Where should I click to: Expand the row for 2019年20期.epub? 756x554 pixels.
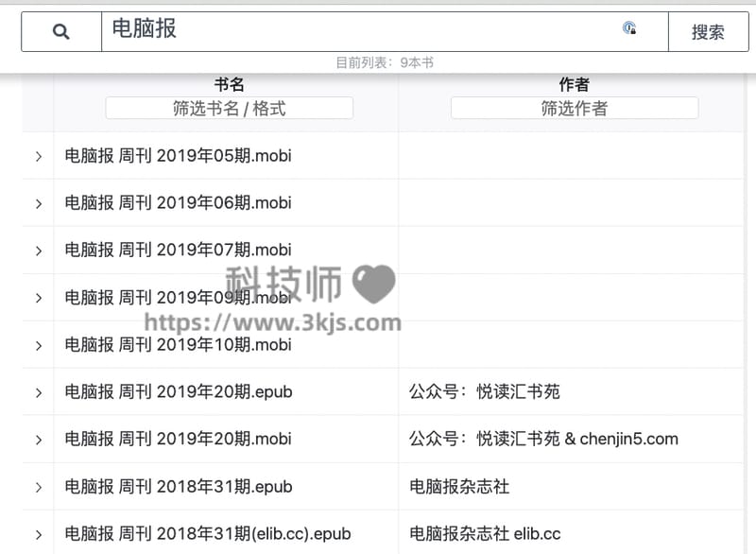pyautogui.click(x=39, y=392)
